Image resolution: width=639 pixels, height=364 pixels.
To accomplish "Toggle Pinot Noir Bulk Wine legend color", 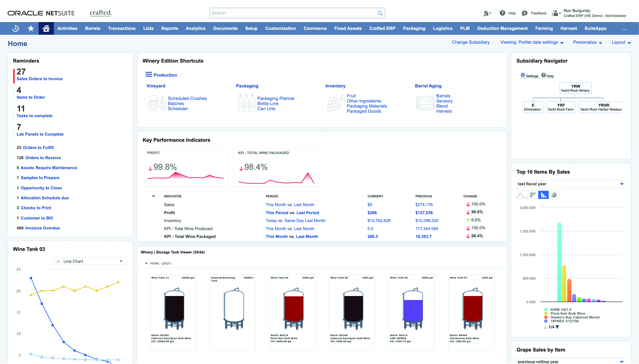I will tap(546, 314).
